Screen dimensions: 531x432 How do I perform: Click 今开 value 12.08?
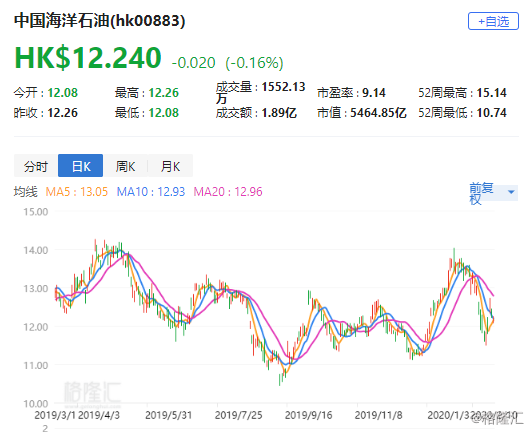[x=63, y=92]
